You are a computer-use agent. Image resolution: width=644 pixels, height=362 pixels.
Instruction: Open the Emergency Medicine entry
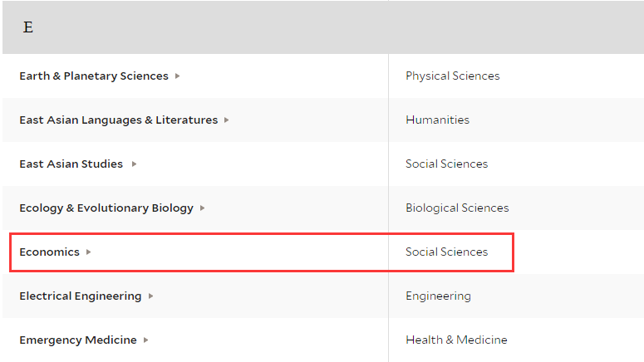(78, 340)
